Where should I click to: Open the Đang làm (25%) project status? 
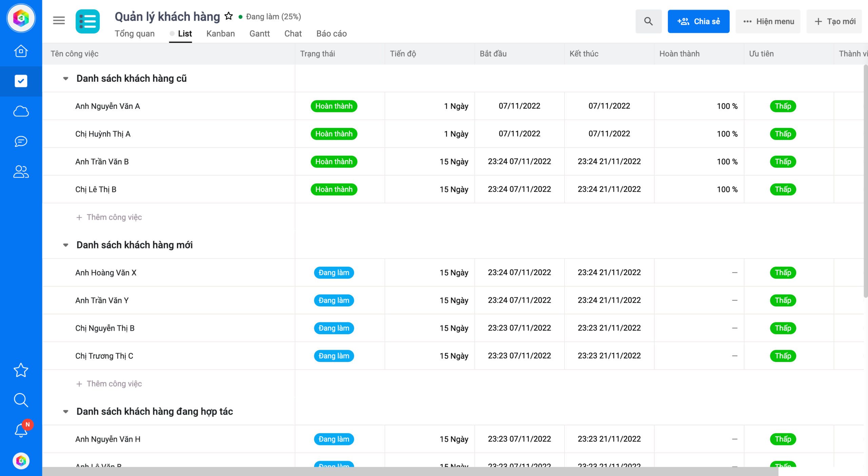click(x=270, y=17)
